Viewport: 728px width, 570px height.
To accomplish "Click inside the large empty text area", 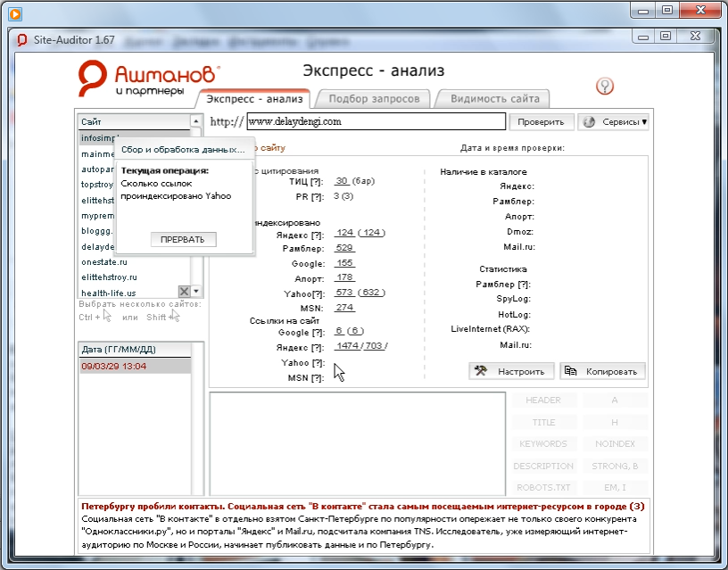I will coord(358,443).
